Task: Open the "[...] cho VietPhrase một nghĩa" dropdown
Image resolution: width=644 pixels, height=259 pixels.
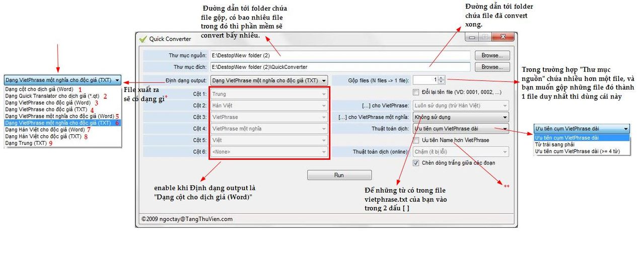Action: (x=460, y=117)
